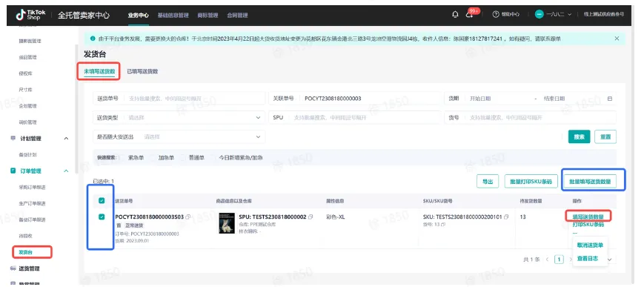Focus the 关联单号 field with POCYT2308180000003
Image resolution: width=644 pixels, height=287 pixels.
354,99
